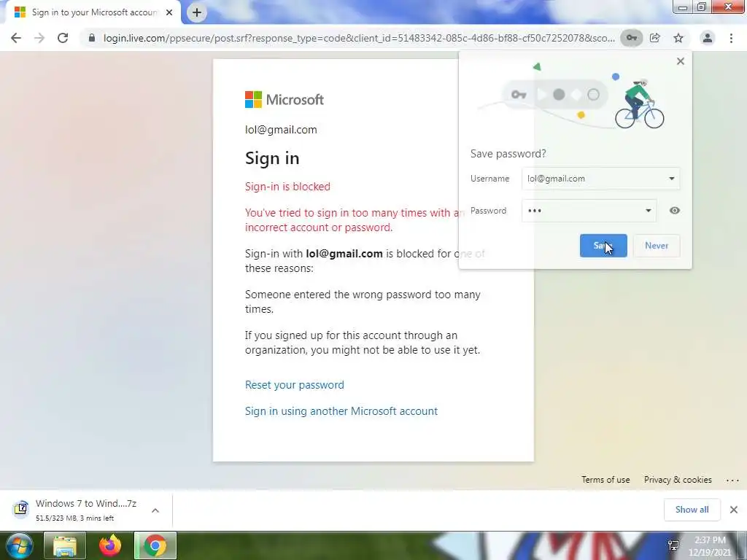Click the Microsoft logo
The width and height of the screenshot is (747, 560).
pos(285,99)
